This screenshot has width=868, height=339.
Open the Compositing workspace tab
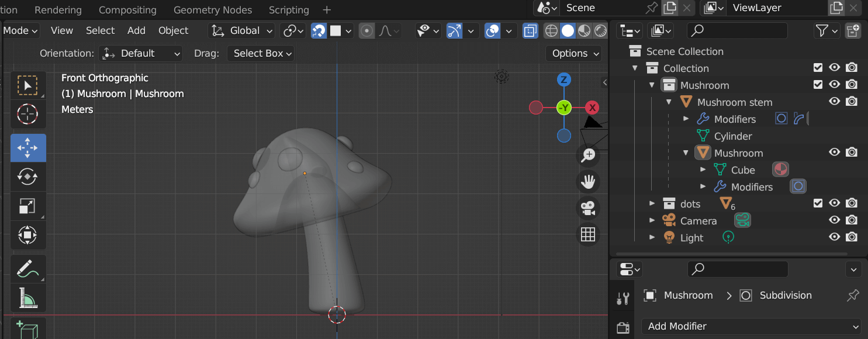(127, 10)
